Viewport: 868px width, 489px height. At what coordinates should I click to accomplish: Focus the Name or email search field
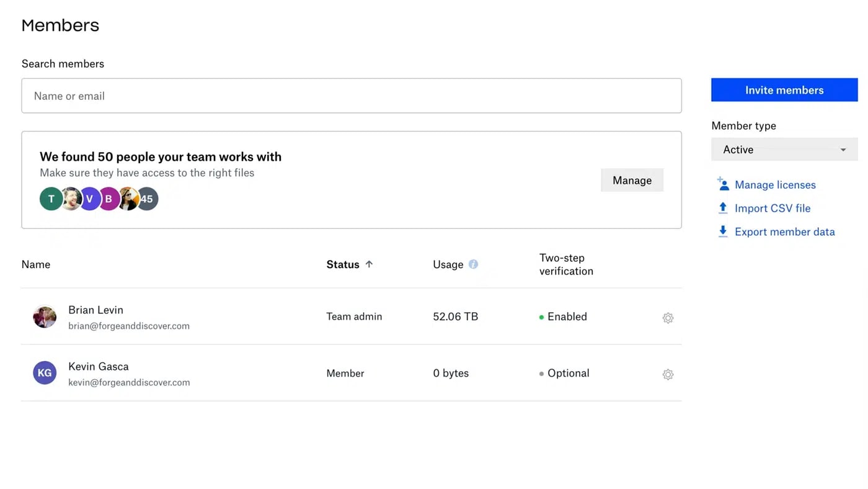(x=351, y=96)
